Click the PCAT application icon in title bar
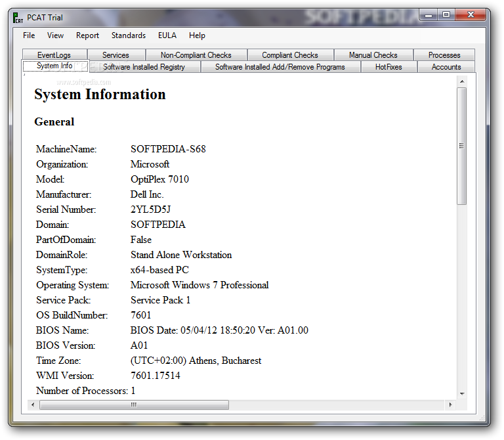Viewport: 504px width, 440px height. (18, 18)
